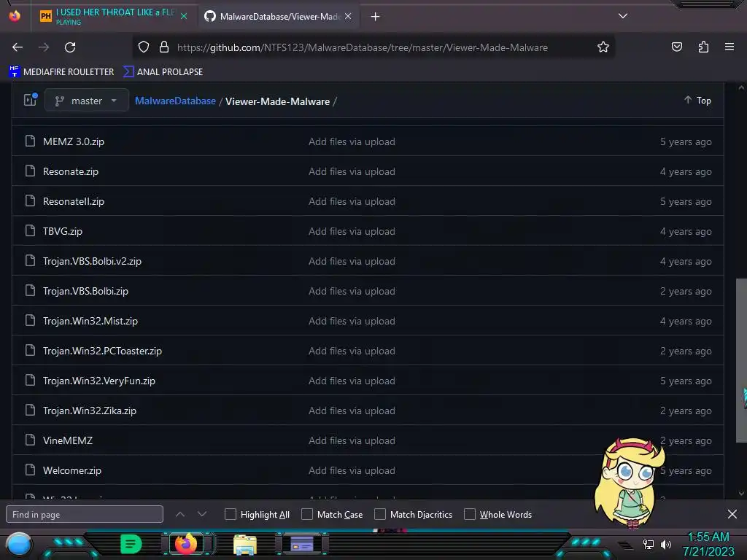Click in the Find in page field
Image resolution: width=747 pixels, height=560 pixels.
click(85, 514)
